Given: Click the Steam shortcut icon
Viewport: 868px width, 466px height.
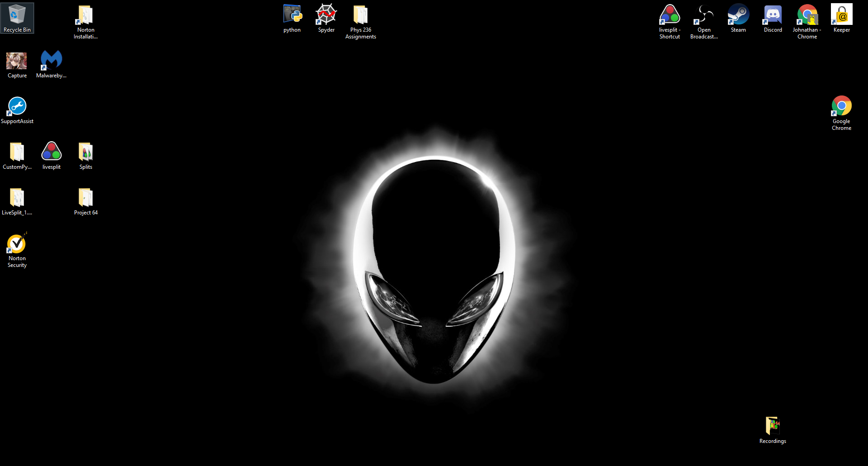Looking at the screenshot, I should [738, 18].
